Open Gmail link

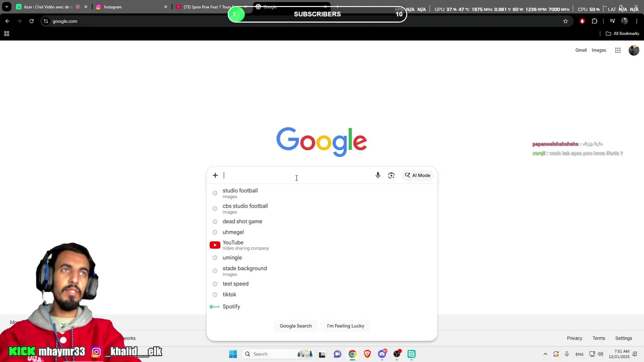(581, 50)
